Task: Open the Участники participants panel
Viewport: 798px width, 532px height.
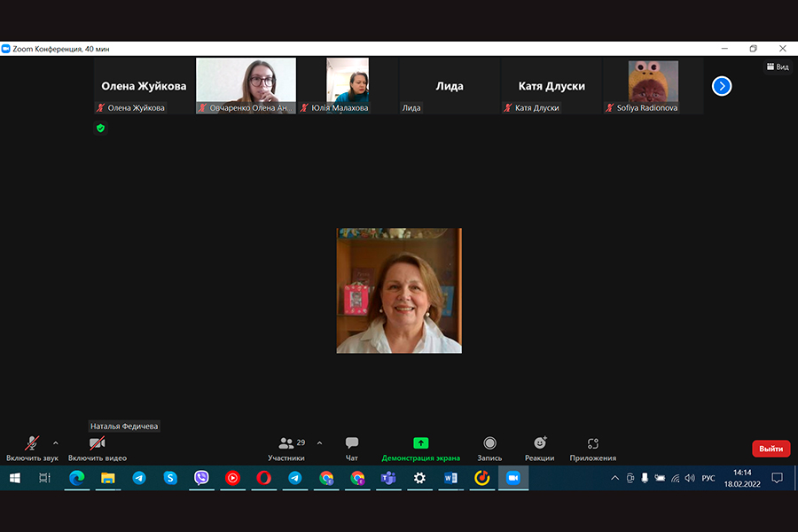Action: 286,448
